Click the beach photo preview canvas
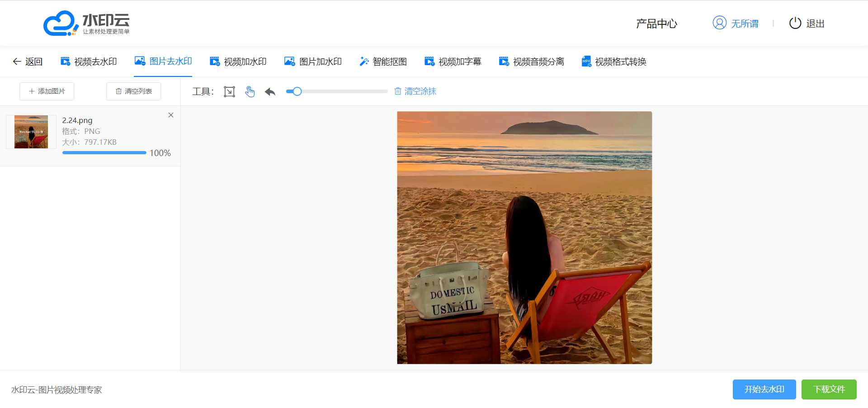Viewport: 868px width, 408px height. click(x=524, y=237)
